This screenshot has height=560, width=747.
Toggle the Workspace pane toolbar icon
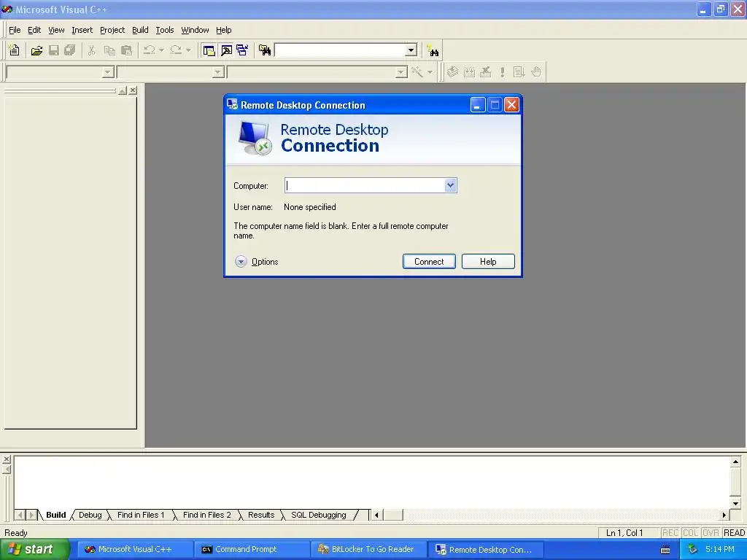[209, 50]
